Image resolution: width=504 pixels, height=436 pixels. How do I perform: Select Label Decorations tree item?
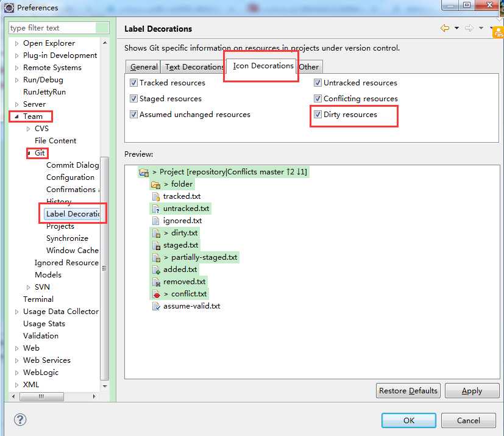click(73, 214)
